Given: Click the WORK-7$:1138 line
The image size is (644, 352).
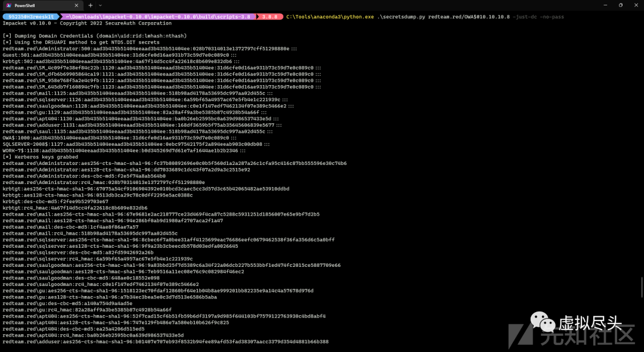Looking at the screenshot, I should (x=124, y=151).
